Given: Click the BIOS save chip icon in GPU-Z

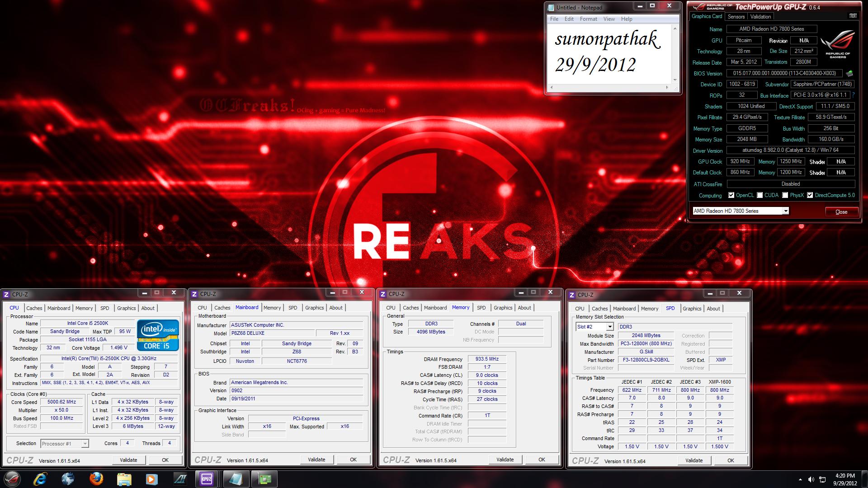Looking at the screenshot, I should point(849,73).
